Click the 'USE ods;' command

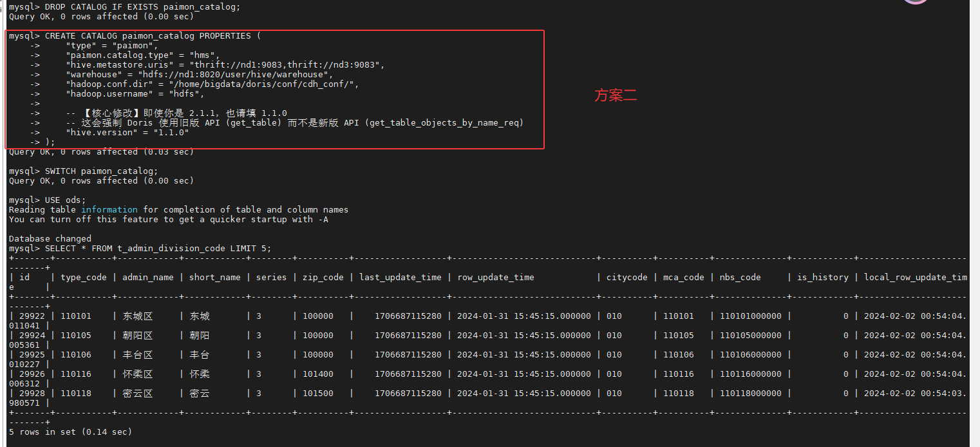tap(47, 200)
